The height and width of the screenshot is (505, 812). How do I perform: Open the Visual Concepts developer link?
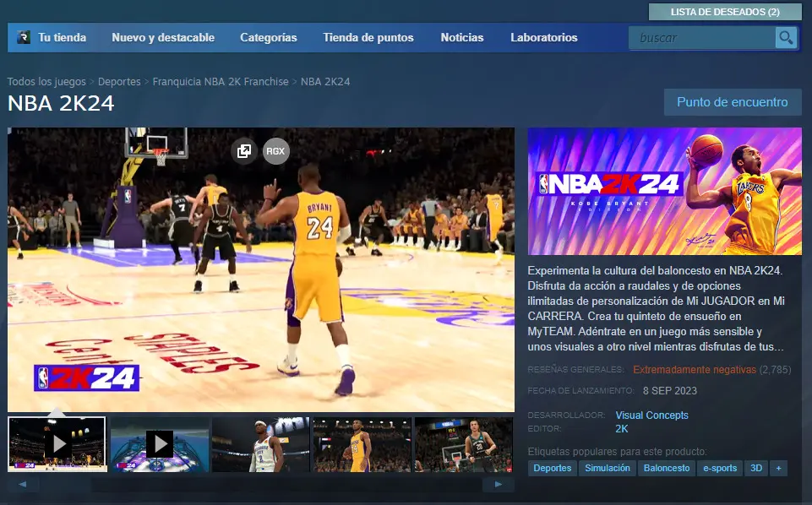[652, 415]
